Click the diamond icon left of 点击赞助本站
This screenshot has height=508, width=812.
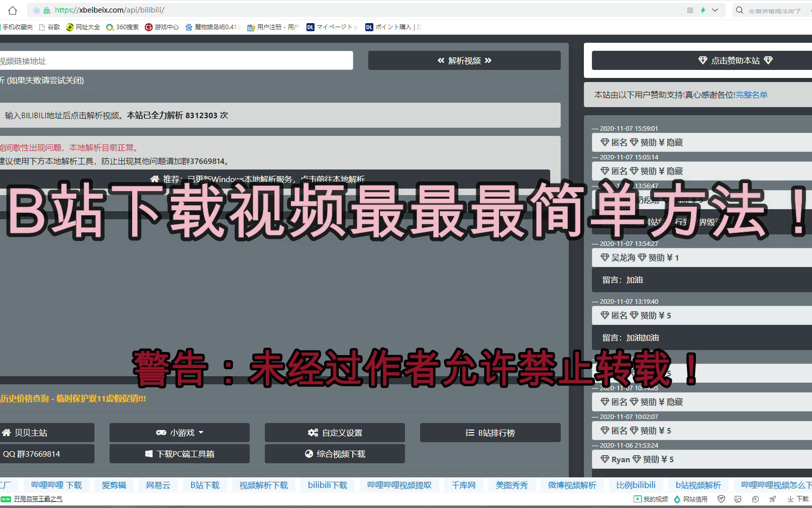coord(703,60)
